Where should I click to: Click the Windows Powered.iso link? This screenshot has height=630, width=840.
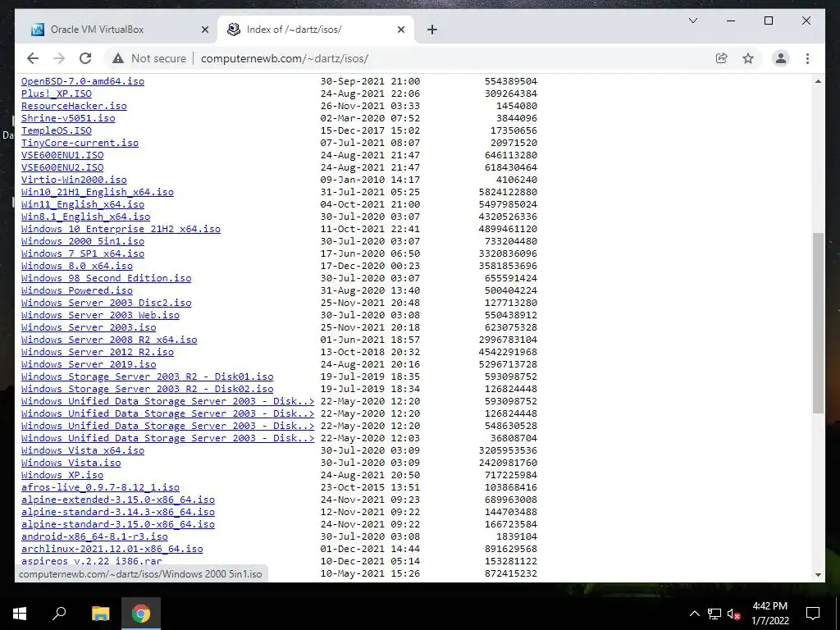pos(76,291)
